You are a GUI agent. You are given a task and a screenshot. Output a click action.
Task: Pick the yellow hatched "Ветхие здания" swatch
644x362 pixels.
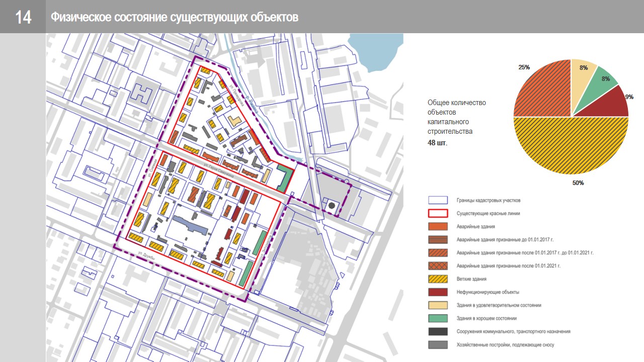coord(438,279)
